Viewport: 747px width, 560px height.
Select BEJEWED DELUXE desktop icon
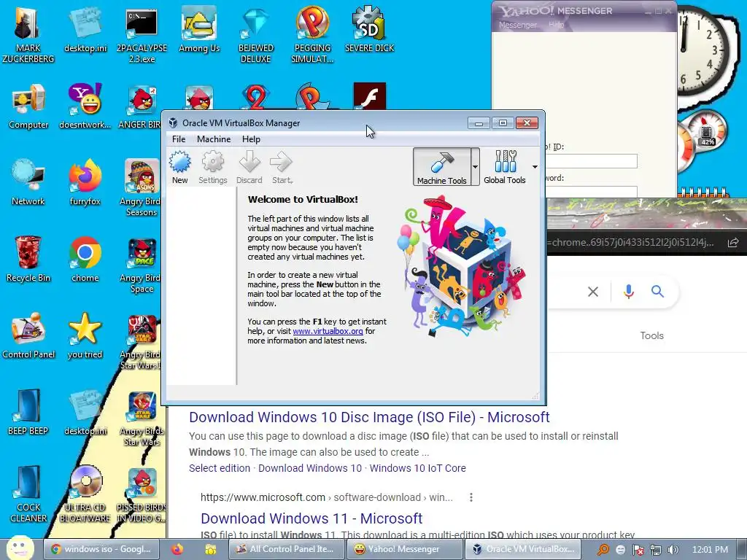click(x=256, y=35)
